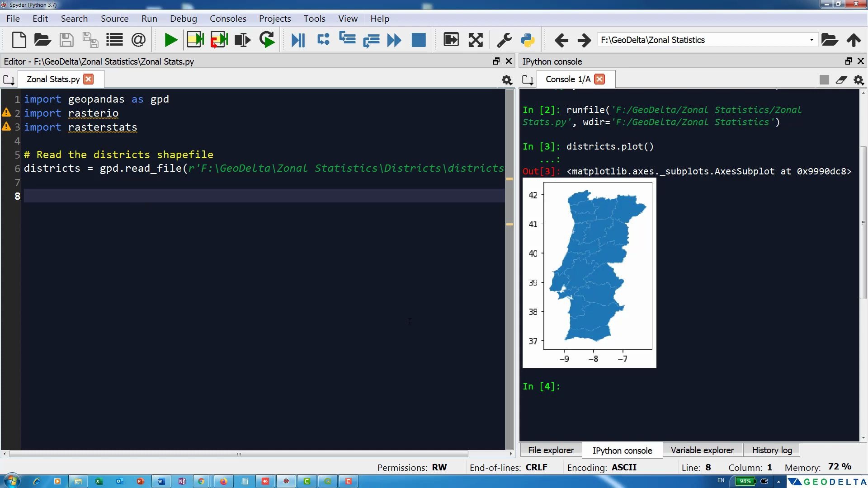Open PYTHONPATH manager python icon
This screenshot has width=868, height=488.
(528, 40)
